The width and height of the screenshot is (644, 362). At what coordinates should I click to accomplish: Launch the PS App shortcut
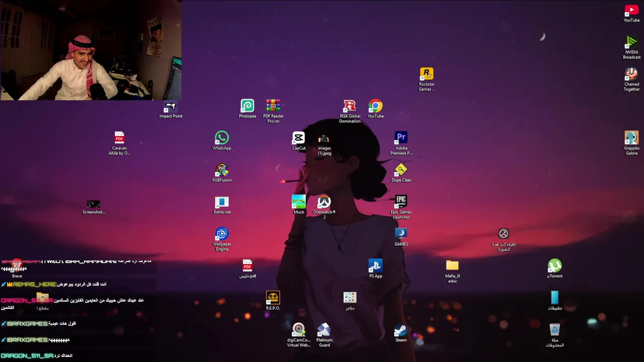[x=375, y=269]
